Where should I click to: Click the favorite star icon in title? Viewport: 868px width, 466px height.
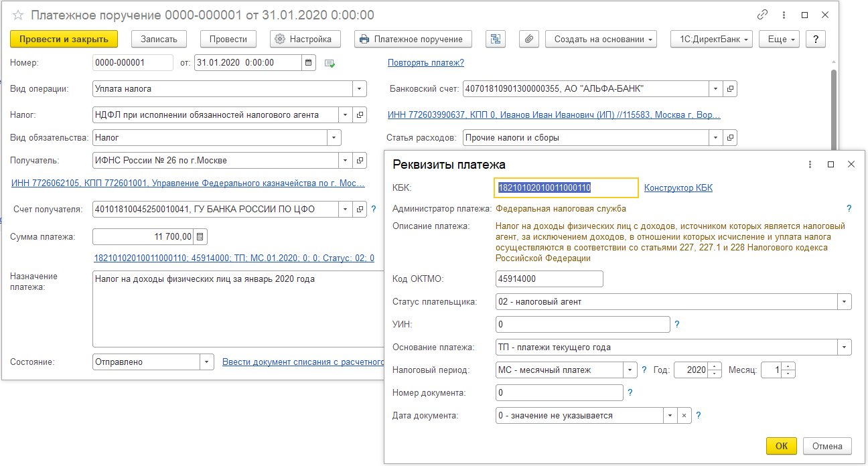(x=18, y=15)
